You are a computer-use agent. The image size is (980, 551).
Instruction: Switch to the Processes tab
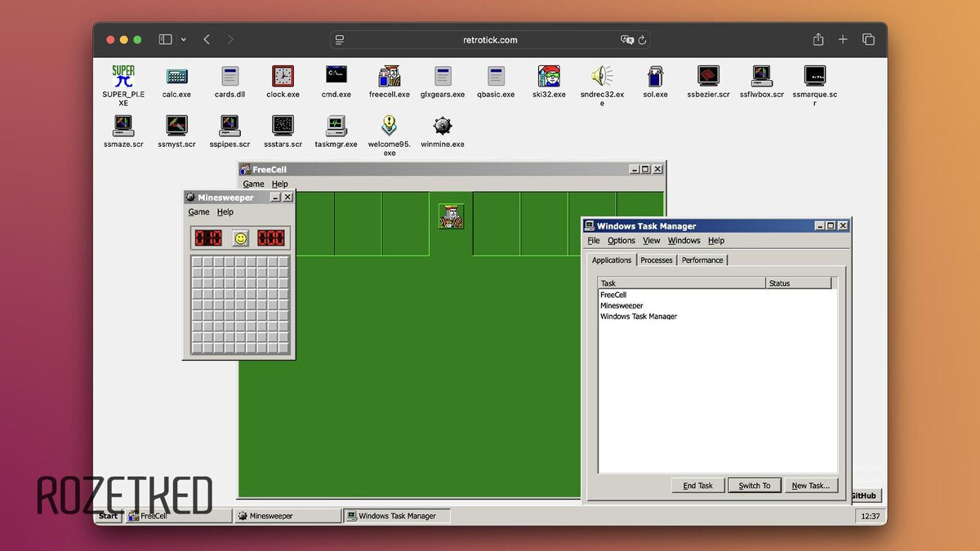tap(657, 260)
